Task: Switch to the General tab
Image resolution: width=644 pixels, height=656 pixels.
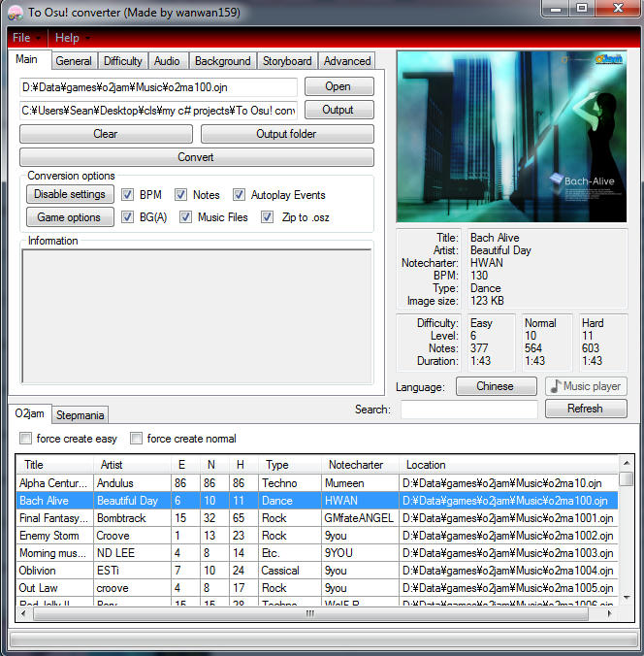Action: click(x=74, y=61)
